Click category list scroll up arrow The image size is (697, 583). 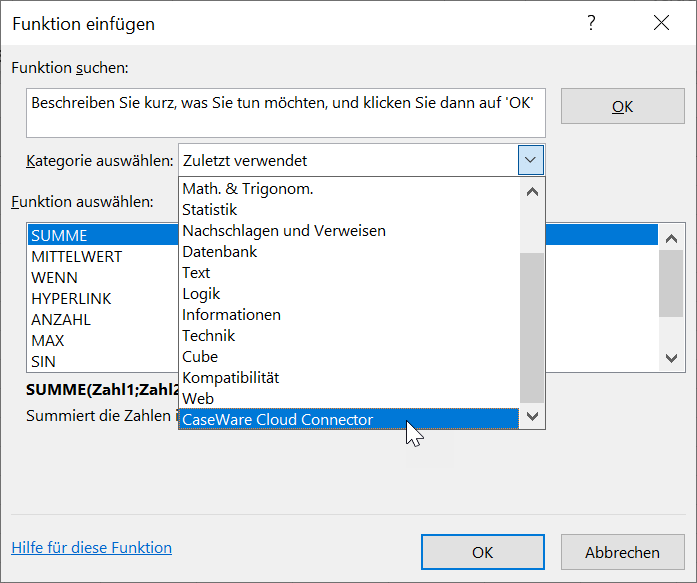pos(532,192)
